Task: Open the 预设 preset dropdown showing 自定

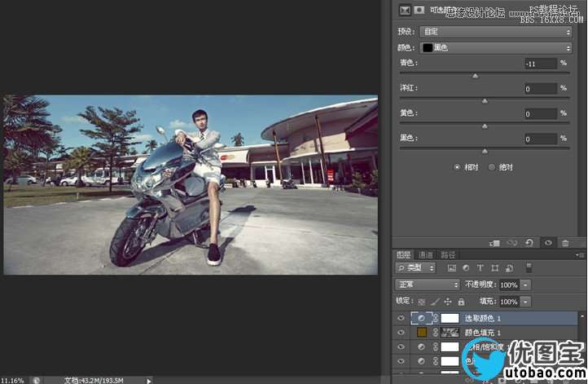Action: coord(496,32)
